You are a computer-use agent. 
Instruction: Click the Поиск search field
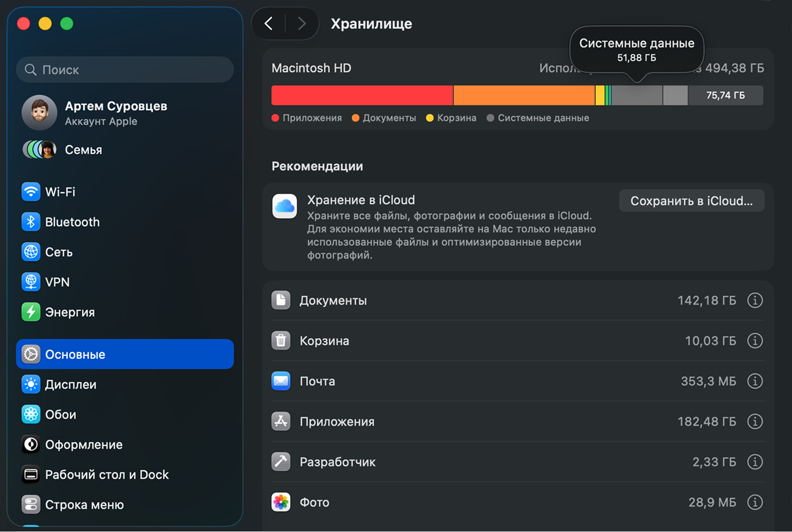(x=125, y=69)
